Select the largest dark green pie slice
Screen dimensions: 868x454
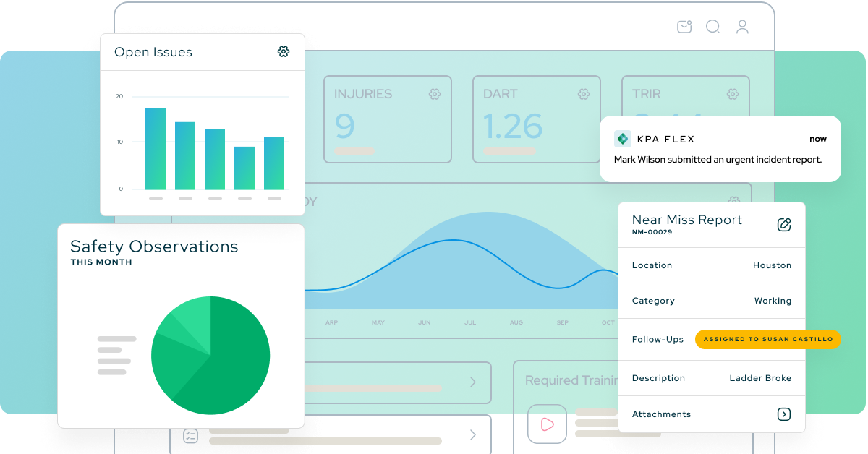pos(231,361)
